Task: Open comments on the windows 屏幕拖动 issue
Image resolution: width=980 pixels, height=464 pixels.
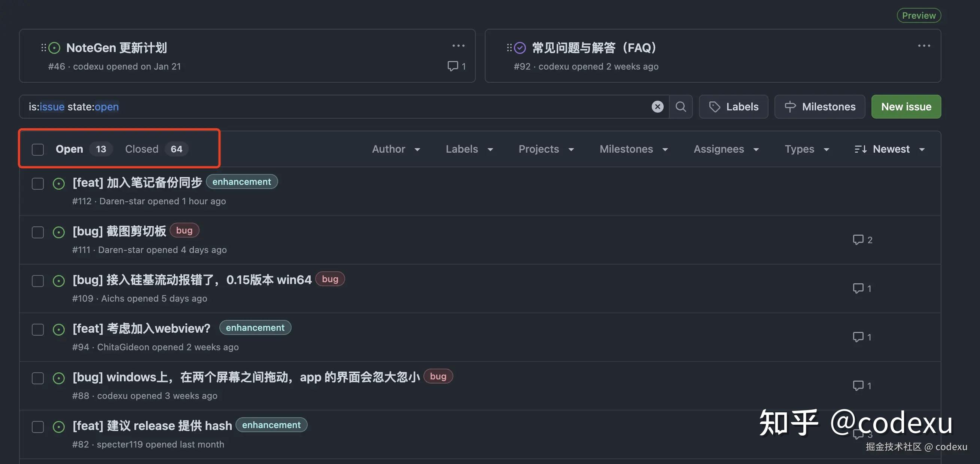Action: pyautogui.click(x=862, y=386)
